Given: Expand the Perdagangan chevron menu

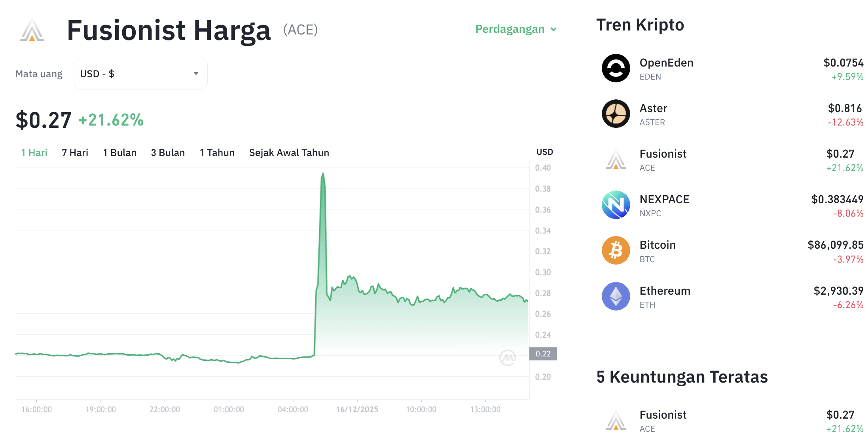Looking at the screenshot, I should (554, 29).
